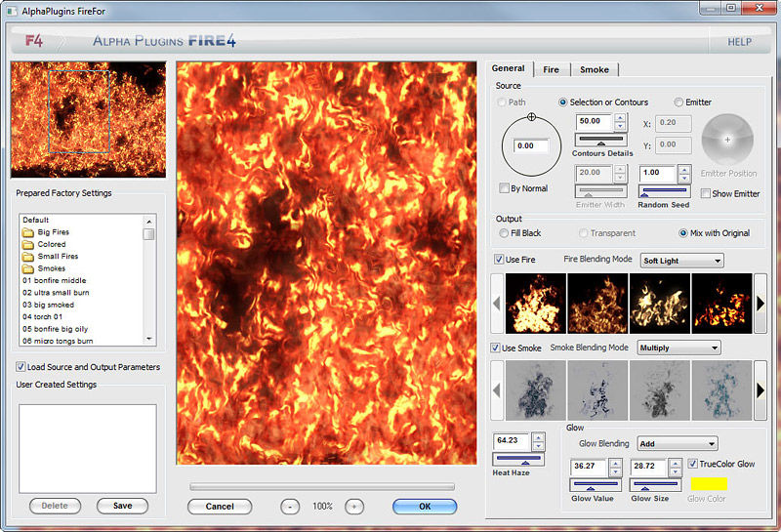The width and height of the screenshot is (781, 532).
Task: Click the angle value field in dial
Action: [x=531, y=146]
